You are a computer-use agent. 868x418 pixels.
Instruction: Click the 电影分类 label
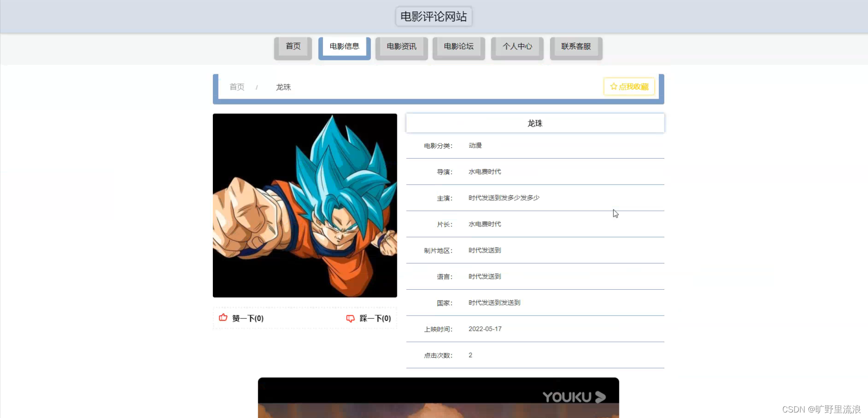click(438, 146)
